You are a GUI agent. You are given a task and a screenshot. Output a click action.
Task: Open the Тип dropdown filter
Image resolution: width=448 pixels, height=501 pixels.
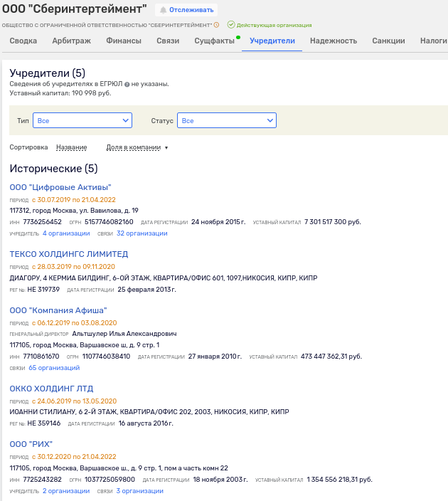pos(82,121)
